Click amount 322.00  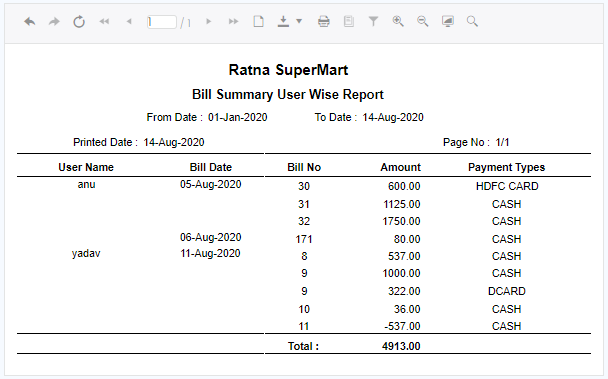click(404, 291)
